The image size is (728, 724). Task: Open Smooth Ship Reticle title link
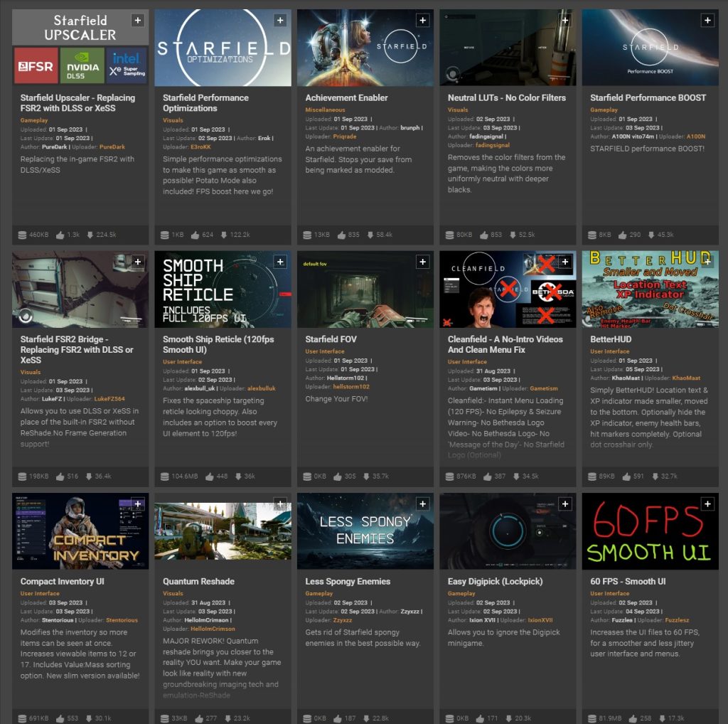pos(218,345)
